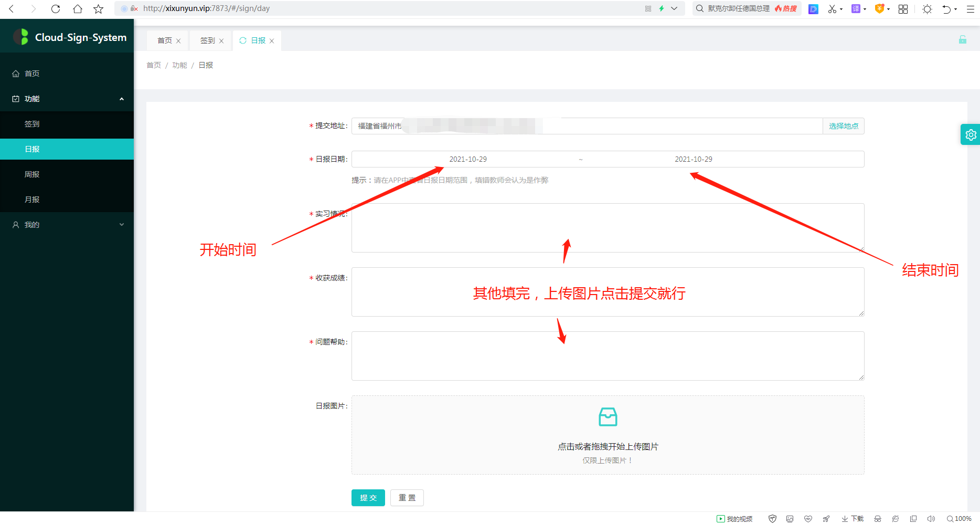Image resolution: width=980 pixels, height=524 pixels.
Task: Click the image upload drop zone
Action: [608, 435]
